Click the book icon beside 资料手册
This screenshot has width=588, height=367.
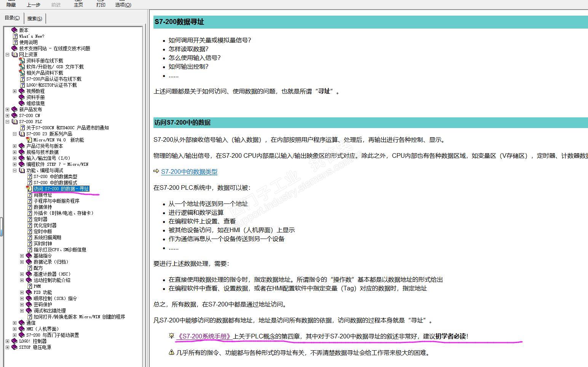click(22, 97)
